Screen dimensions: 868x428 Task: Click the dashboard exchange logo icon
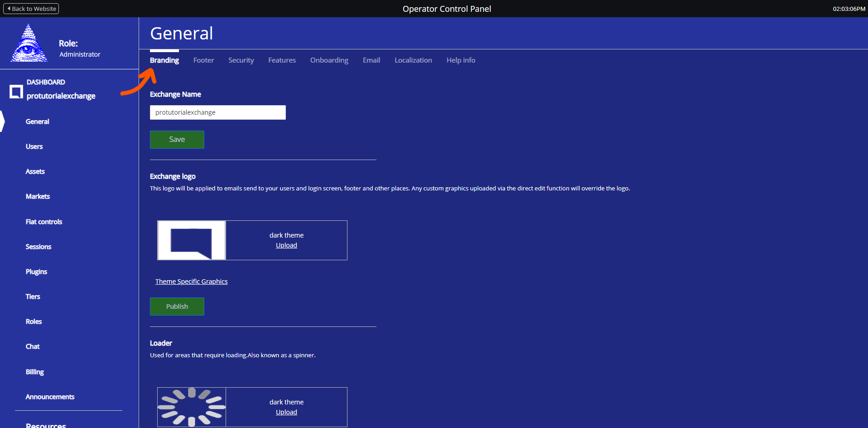point(16,92)
